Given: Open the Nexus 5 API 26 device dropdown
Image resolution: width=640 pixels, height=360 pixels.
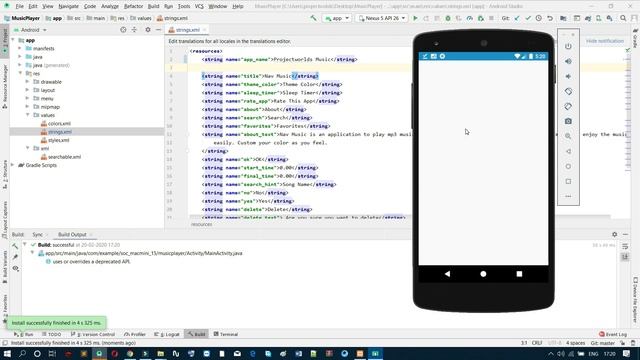Looking at the screenshot, I should 382,18.
